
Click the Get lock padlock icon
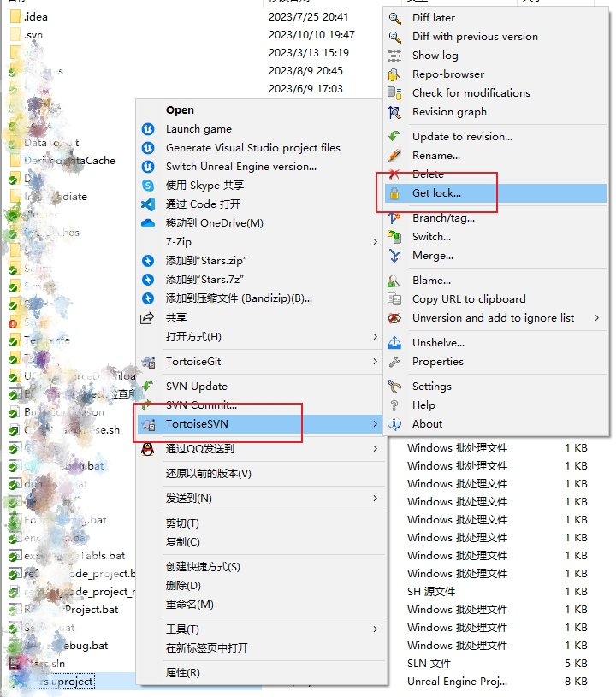coord(394,193)
